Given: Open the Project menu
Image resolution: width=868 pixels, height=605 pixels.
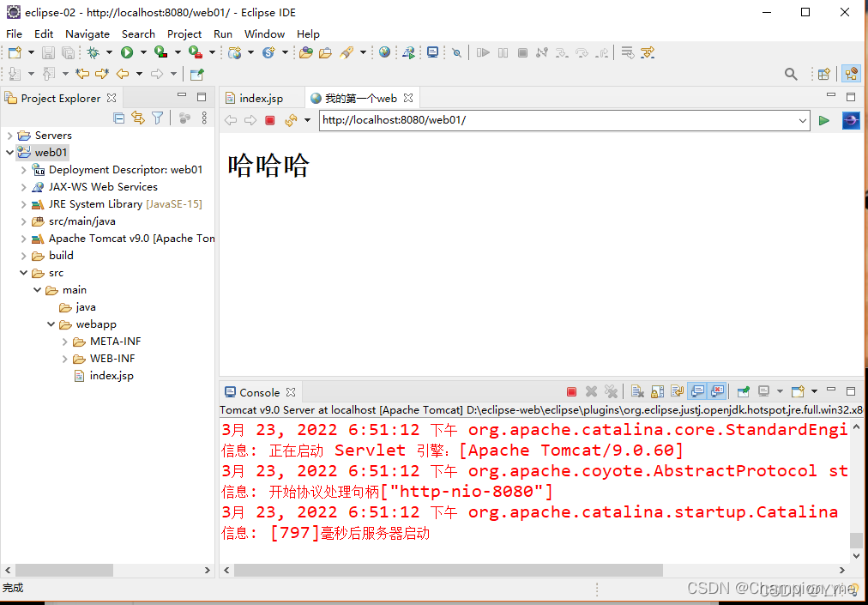Looking at the screenshot, I should pos(184,33).
